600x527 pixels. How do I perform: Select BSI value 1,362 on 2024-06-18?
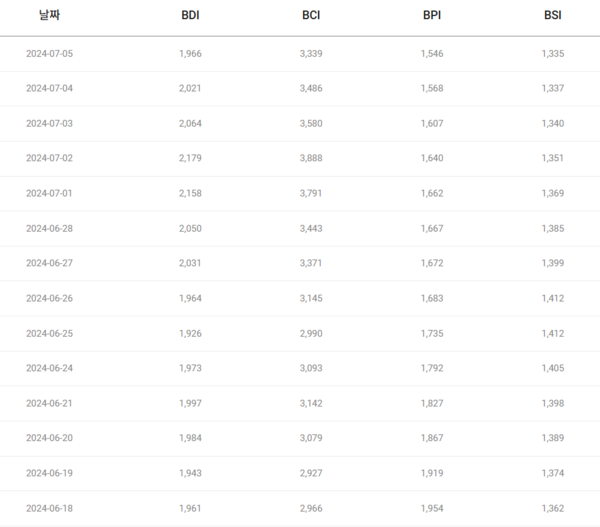tap(553, 508)
